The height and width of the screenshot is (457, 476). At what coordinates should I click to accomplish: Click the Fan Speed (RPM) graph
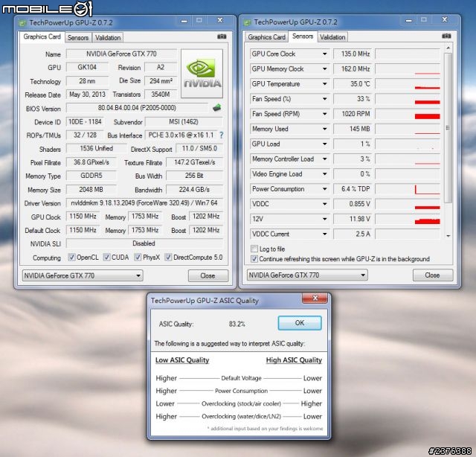tap(408, 114)
